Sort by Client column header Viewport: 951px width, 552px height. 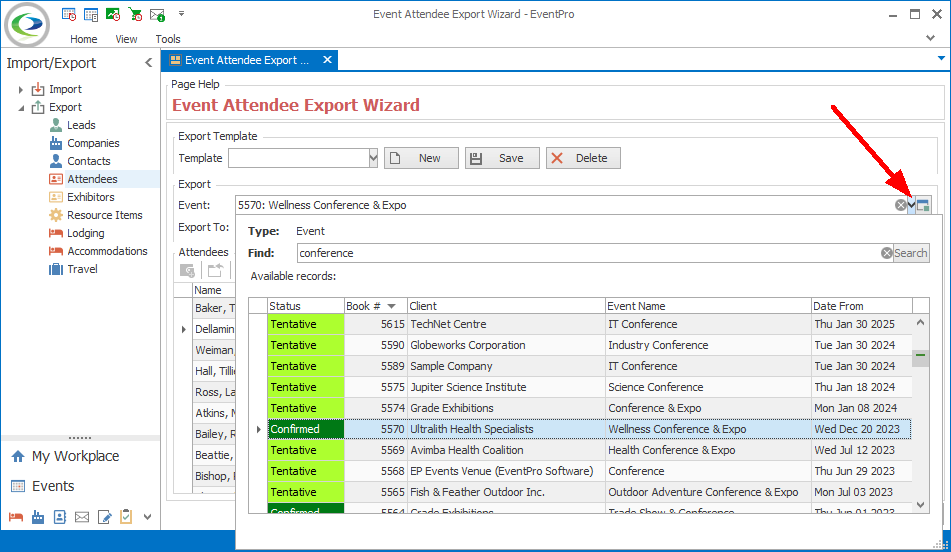[506, 306]
